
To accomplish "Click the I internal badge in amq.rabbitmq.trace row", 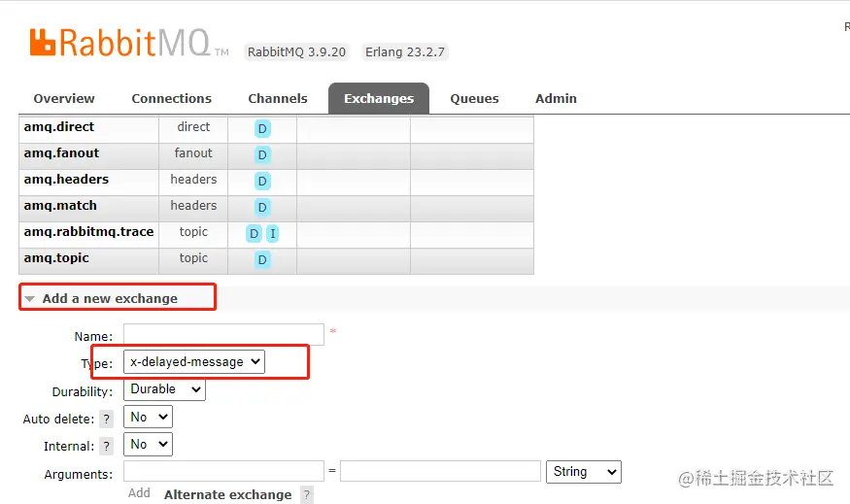I will point(273,234).
